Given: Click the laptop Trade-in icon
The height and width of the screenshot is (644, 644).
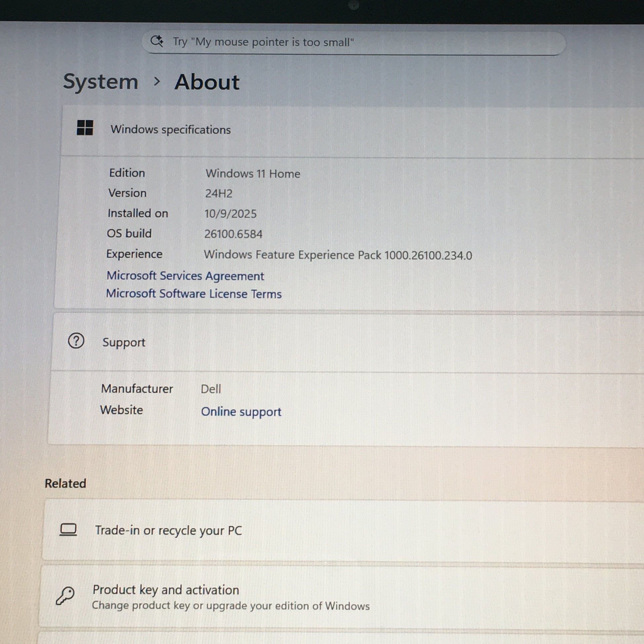Looking at the screenshot, I should point(68,530).
